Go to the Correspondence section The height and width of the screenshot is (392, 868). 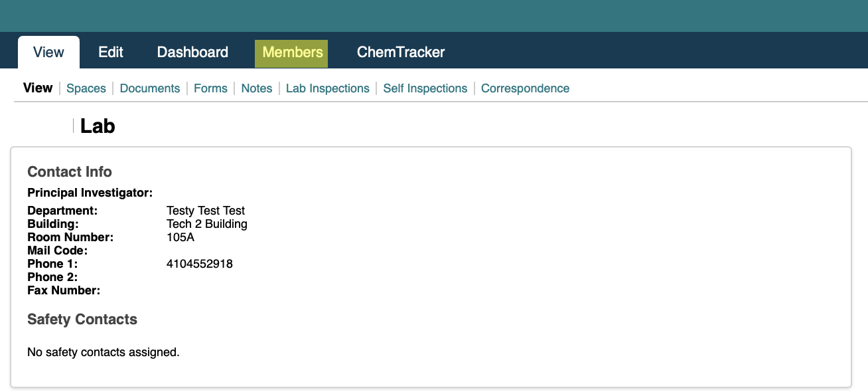tap(525, 88)
